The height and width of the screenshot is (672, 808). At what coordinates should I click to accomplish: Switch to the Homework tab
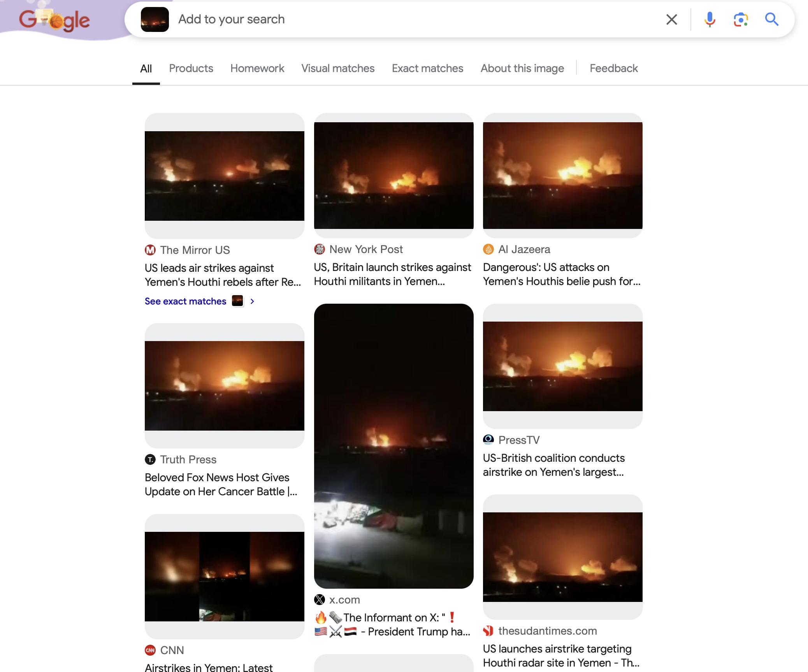257,69
